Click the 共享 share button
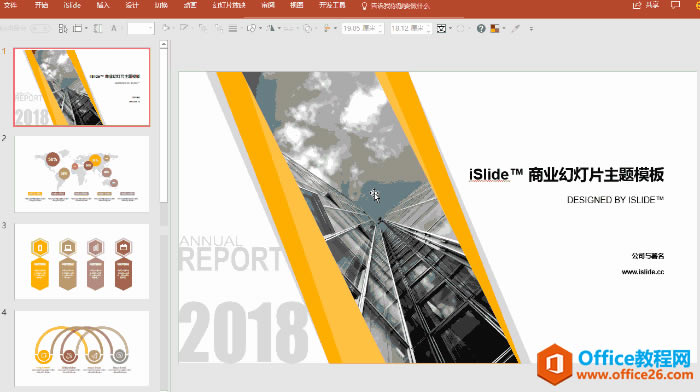Image resolution: width=700 pixels, height=392 pixels. (x=646, y=5)
